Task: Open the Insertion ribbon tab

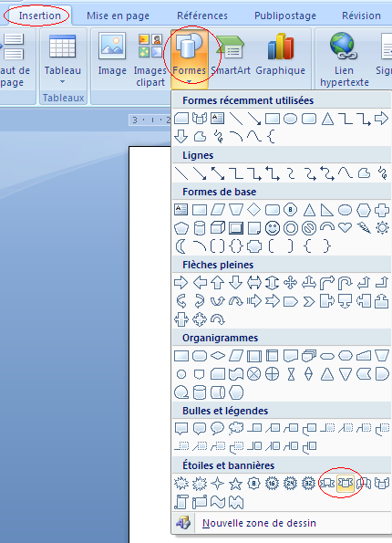Action: (x=40, y=16)
